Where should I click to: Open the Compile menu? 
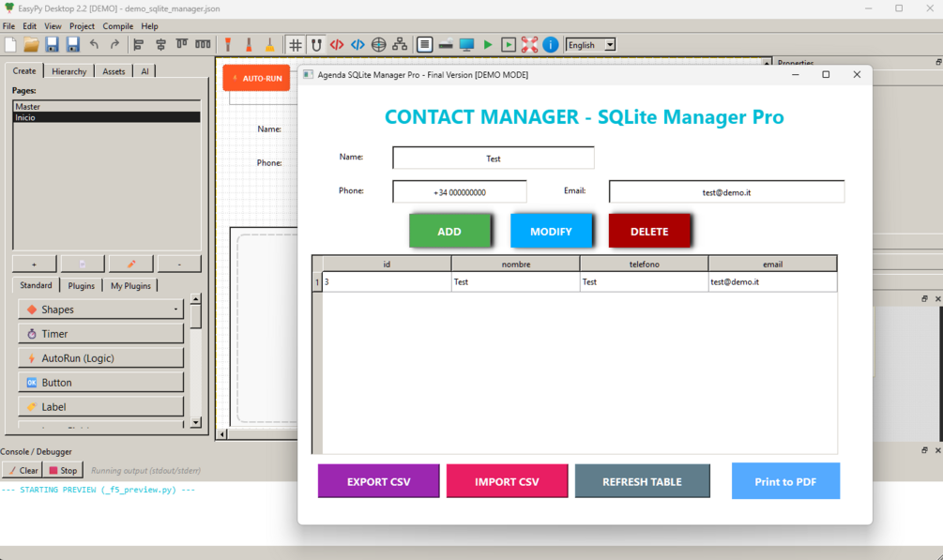[x=118, y=26]
